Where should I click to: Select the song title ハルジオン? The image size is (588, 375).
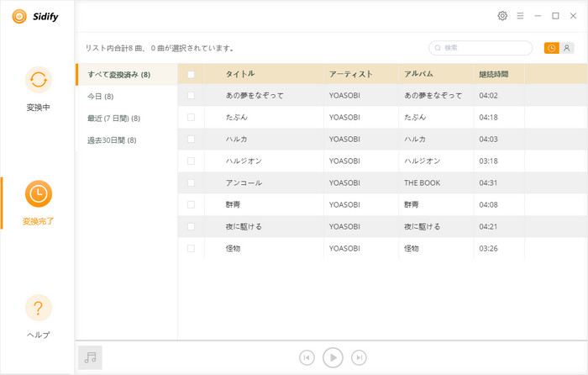pyautogui.click(x=244, y=161)
